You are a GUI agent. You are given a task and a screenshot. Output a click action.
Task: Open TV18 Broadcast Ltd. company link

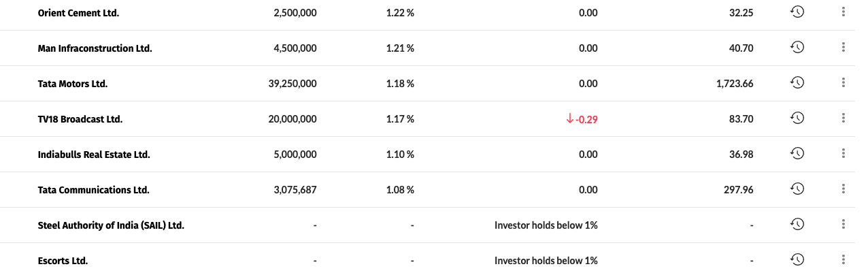click(x=80, y=119)
